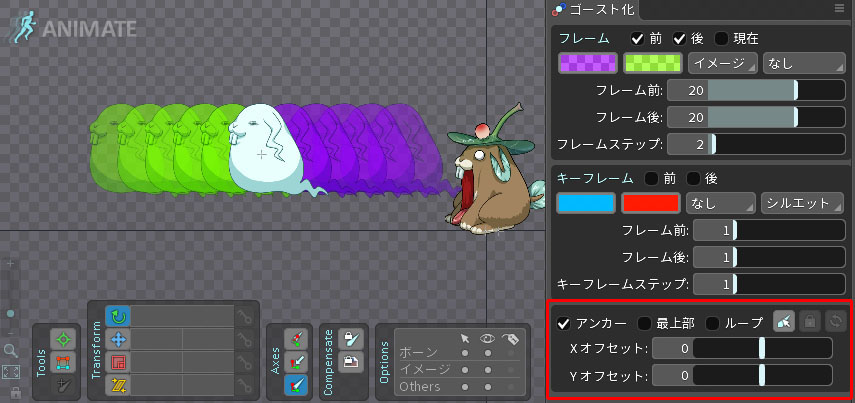Activate the Rotate transform tool
Image resolution: width=855 pixels, height=403 pixels.
click(118, 316)
